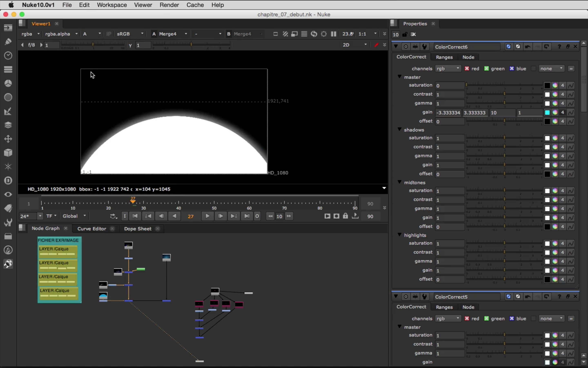Toggle red channel checkbox in ColorCorrect6
This screenshot has height=368, width=588.
click(x=467, y=69)
